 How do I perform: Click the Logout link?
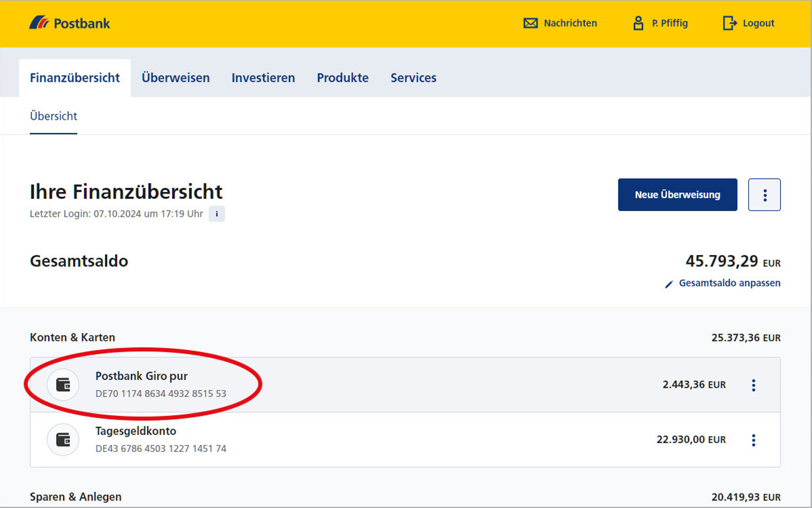(758, 23)
